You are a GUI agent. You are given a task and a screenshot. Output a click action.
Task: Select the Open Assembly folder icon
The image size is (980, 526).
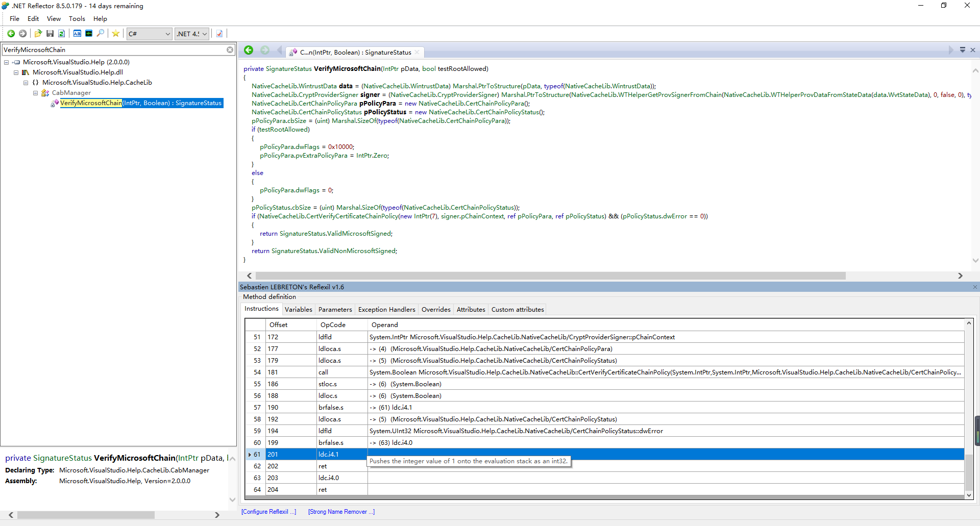(x=38, y=34)
